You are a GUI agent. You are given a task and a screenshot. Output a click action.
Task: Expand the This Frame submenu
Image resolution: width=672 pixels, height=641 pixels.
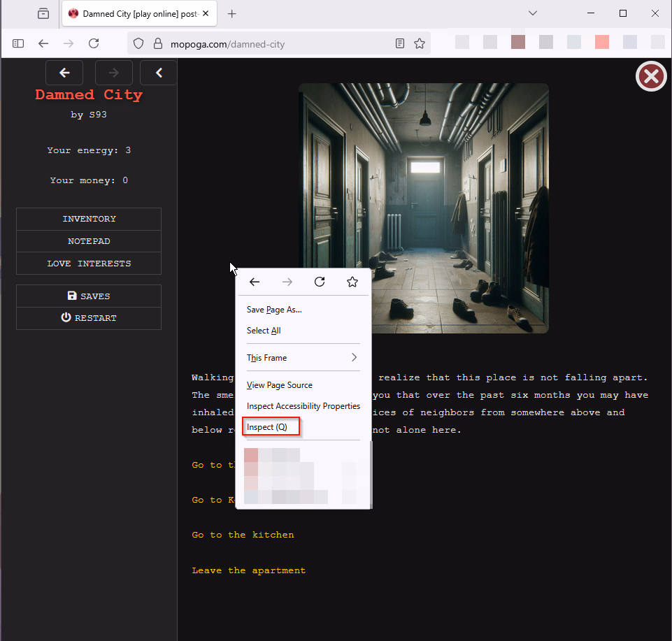[x=302, y=358]
